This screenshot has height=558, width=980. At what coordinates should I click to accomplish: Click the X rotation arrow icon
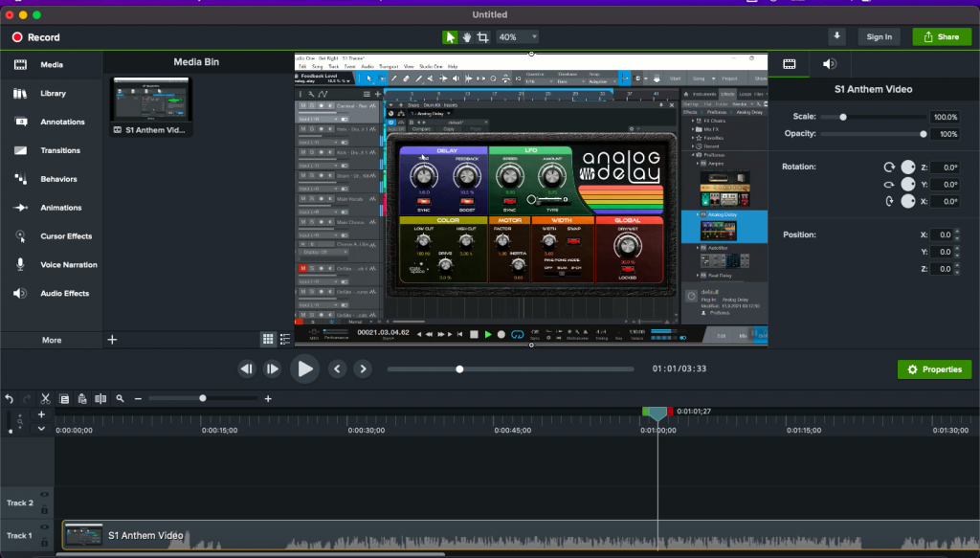(x=889, y=201)
